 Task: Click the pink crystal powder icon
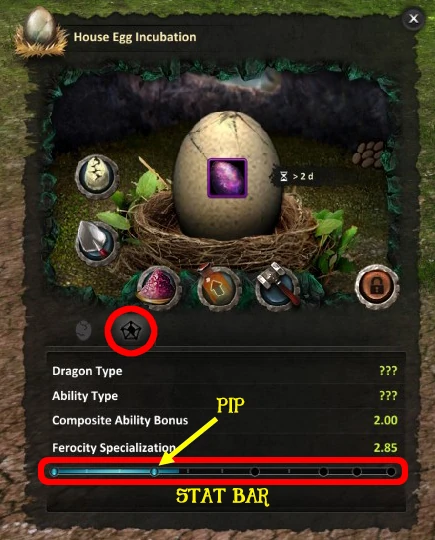point(159,288)
